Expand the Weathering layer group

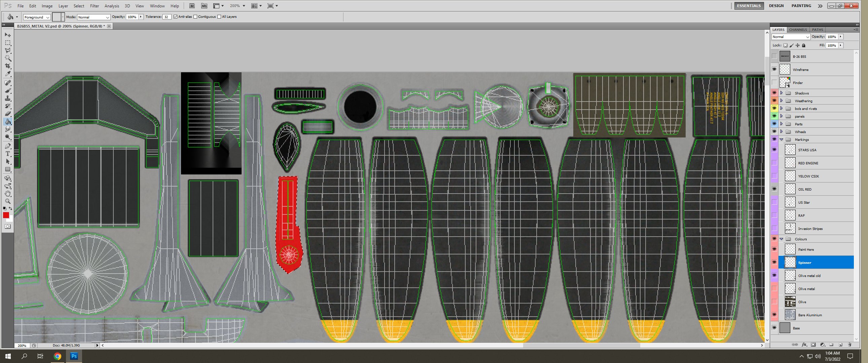[x=782, y=101]
